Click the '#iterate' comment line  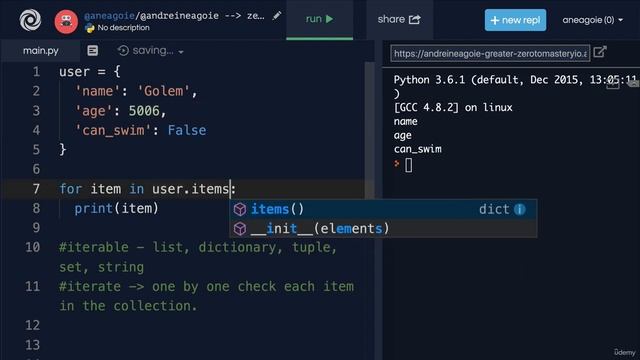coord(206,296)
